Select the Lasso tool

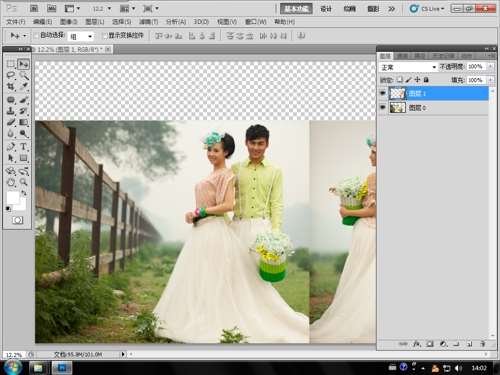[x=11, y=75]
